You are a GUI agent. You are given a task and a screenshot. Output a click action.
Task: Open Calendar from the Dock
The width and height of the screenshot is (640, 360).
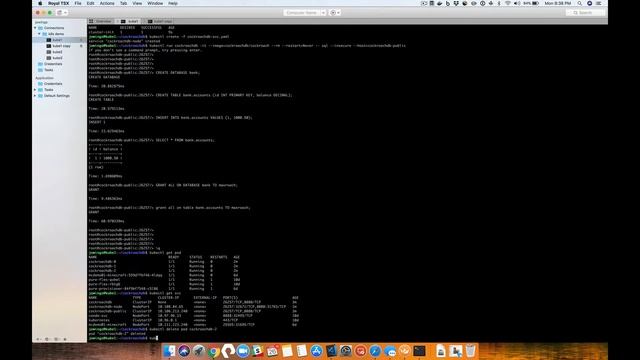tap(272, 351)
